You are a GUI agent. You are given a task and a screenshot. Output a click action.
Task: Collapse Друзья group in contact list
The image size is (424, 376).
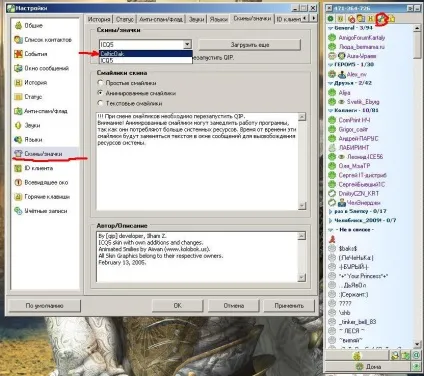[x=331, y=83]
